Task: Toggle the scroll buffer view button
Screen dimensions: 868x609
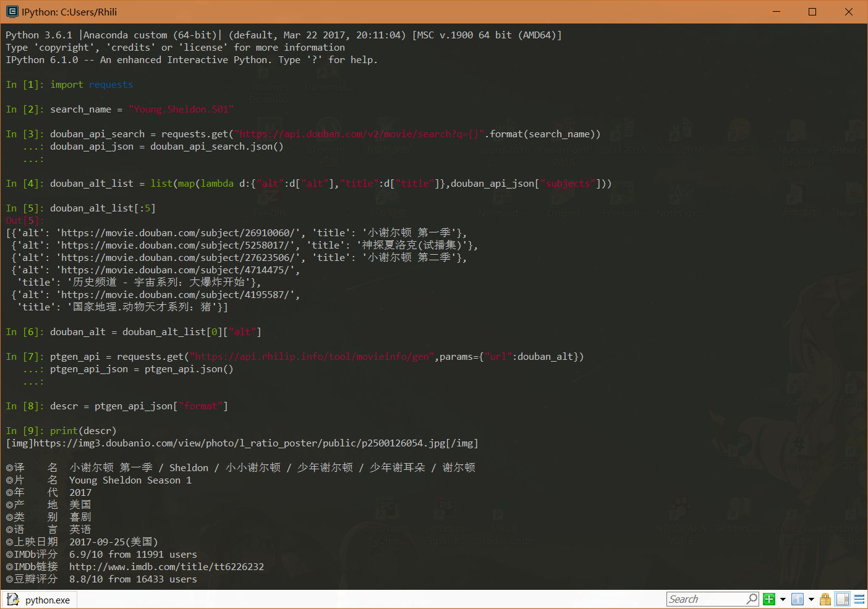Action: click(842, 599)
